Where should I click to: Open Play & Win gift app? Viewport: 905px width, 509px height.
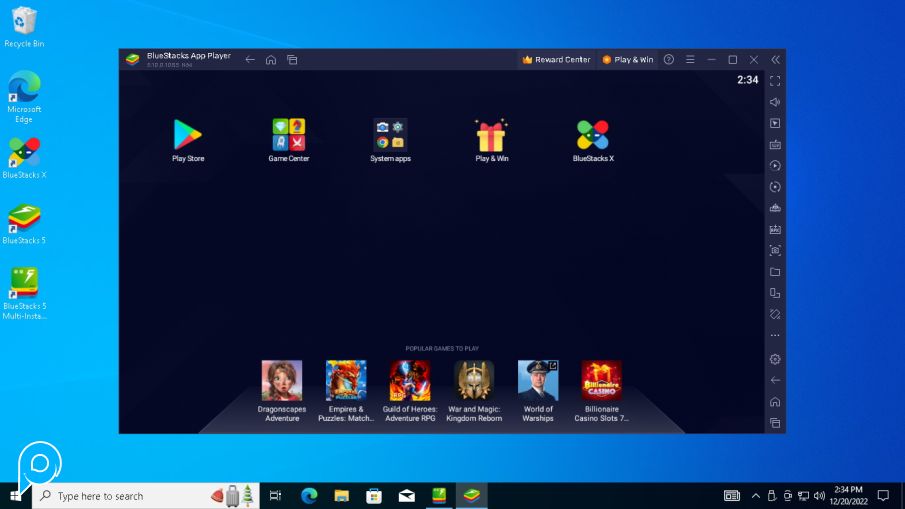click(x=491, y=140)
